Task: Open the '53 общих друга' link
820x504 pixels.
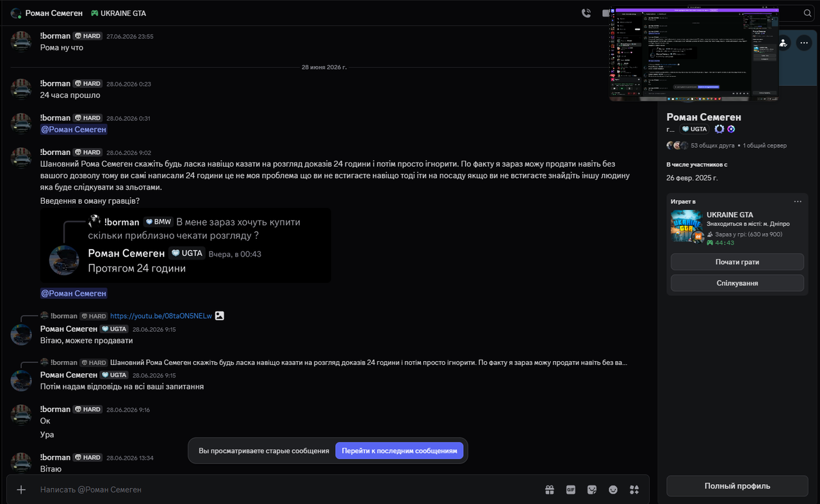Action: (712, 145)
